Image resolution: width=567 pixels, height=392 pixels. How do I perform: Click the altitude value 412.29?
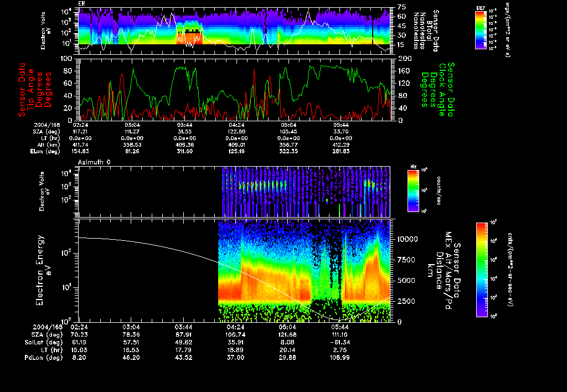[341, 145]
